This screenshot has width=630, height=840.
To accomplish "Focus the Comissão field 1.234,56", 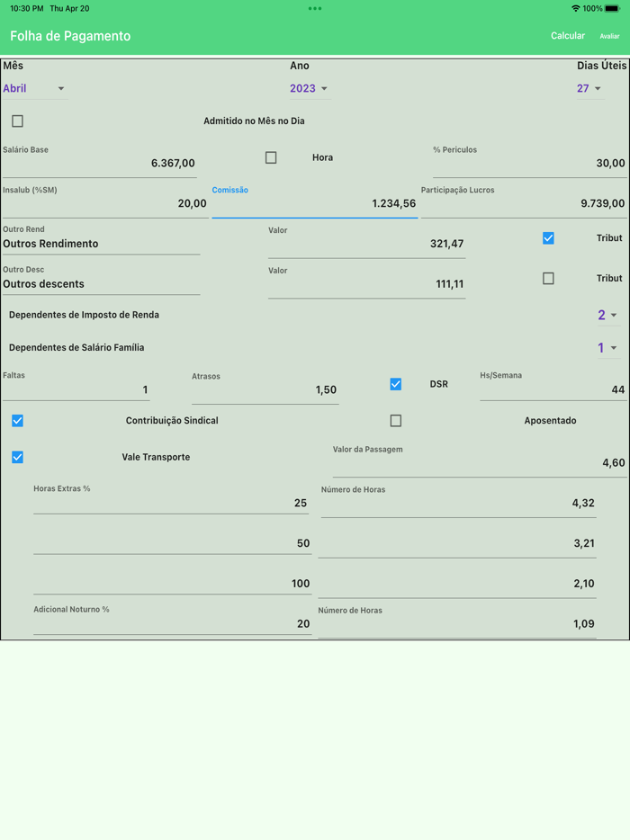I will (315, 202).
